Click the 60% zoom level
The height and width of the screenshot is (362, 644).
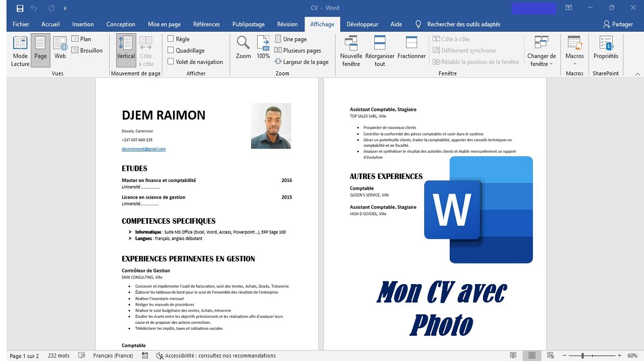click(632, 355)
